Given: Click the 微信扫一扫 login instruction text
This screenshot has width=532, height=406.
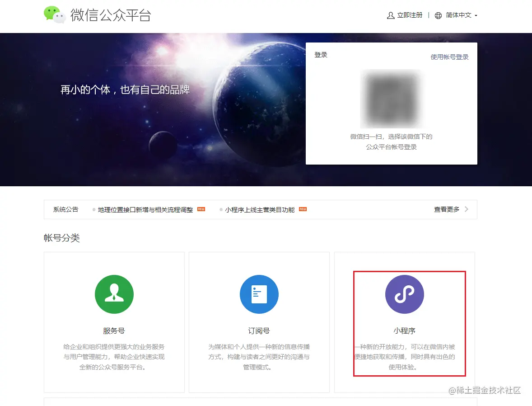Looking at the screenshot, I should (391, 142).
